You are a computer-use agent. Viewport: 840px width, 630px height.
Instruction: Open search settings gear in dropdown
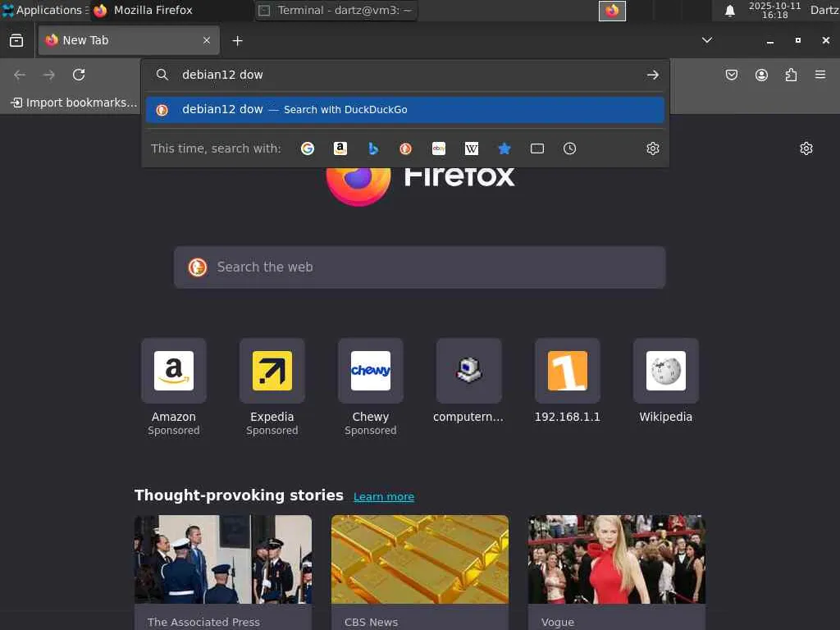tap(652, 148)
